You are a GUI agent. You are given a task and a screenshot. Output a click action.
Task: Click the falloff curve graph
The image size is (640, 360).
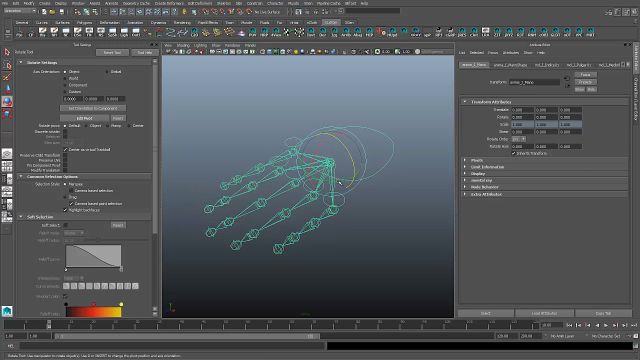(93, 256)
